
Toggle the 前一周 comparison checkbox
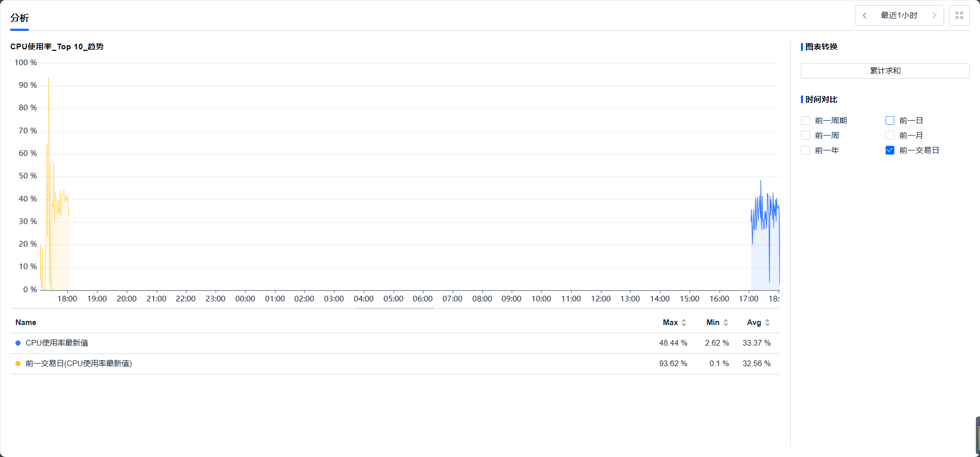(806, 136)
